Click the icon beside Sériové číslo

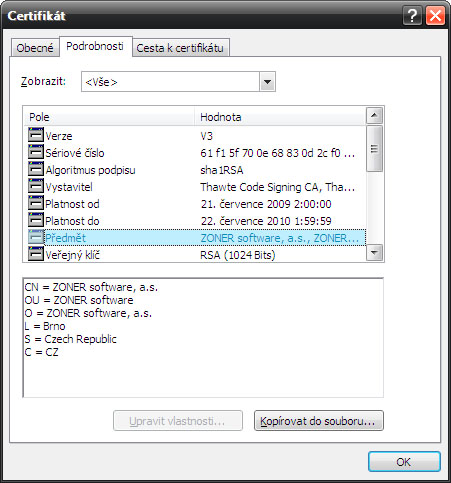[36, 152]
